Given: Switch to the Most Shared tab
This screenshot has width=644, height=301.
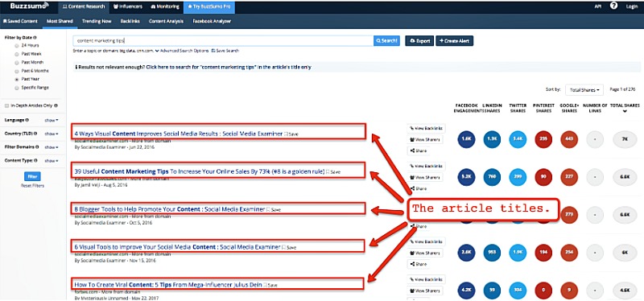Looking at the screenshot, I should pos(60,21).
